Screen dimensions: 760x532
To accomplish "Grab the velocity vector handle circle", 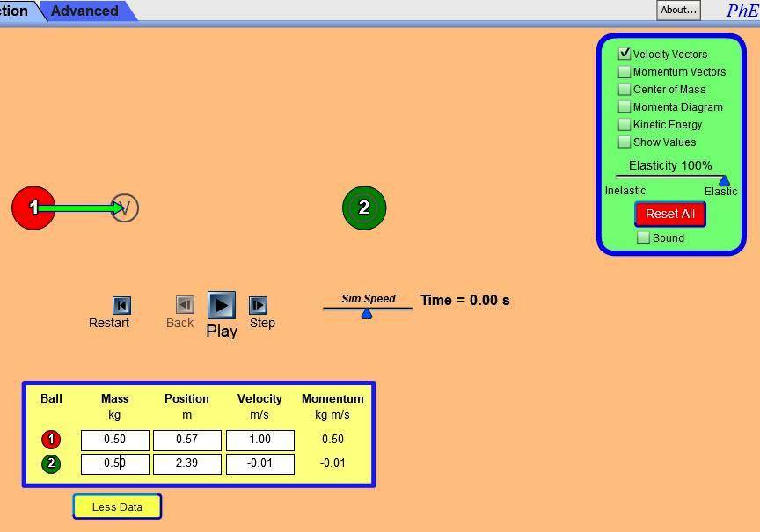I will tap(125, 208).
